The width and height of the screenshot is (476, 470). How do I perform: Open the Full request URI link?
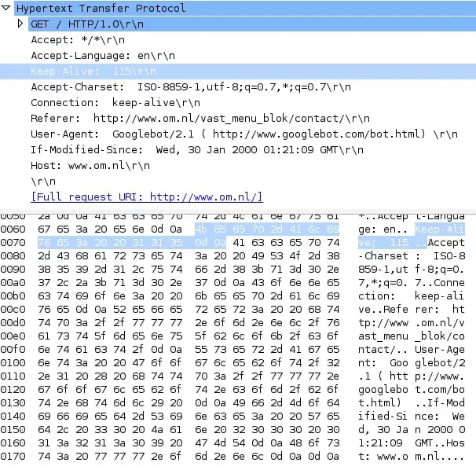(x=146, y=196)
